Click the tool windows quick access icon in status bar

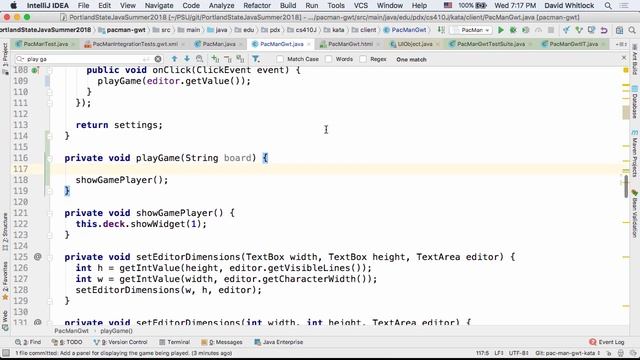coord(6,353)
